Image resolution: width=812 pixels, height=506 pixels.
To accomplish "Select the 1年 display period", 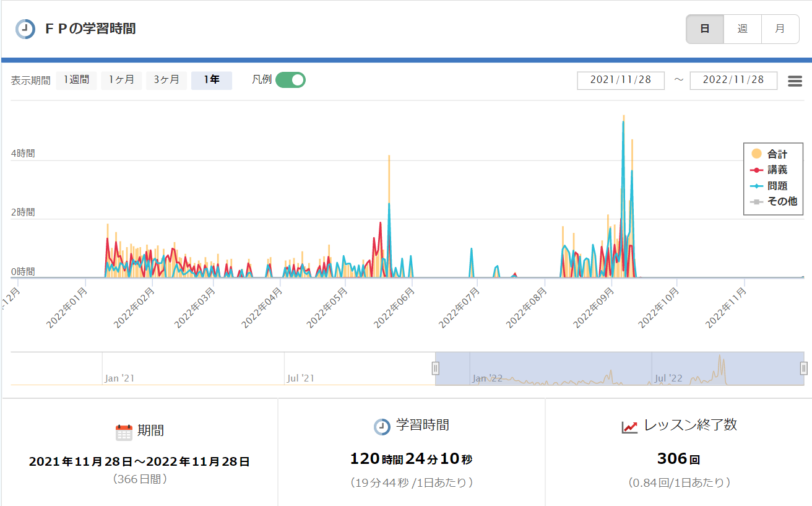I will [x=212, y=81].
